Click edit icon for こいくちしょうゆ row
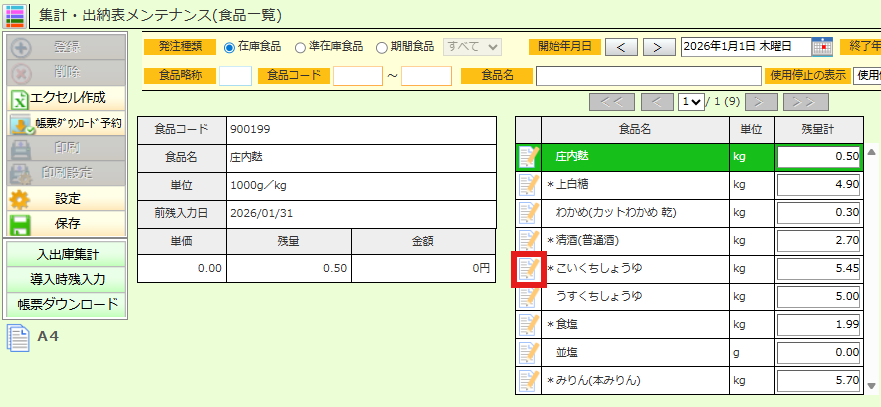Screen dimensions: 881x407 528,269
